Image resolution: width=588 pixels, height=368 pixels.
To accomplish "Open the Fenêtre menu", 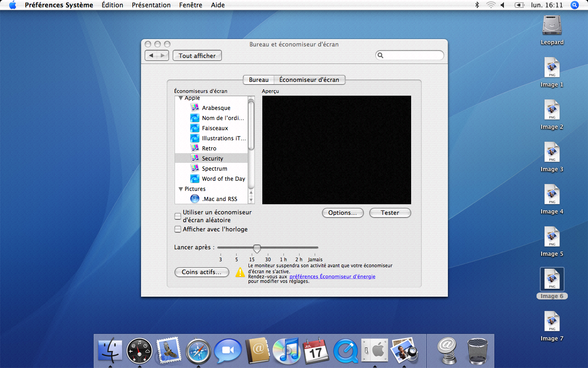I will tap(191, 5).
